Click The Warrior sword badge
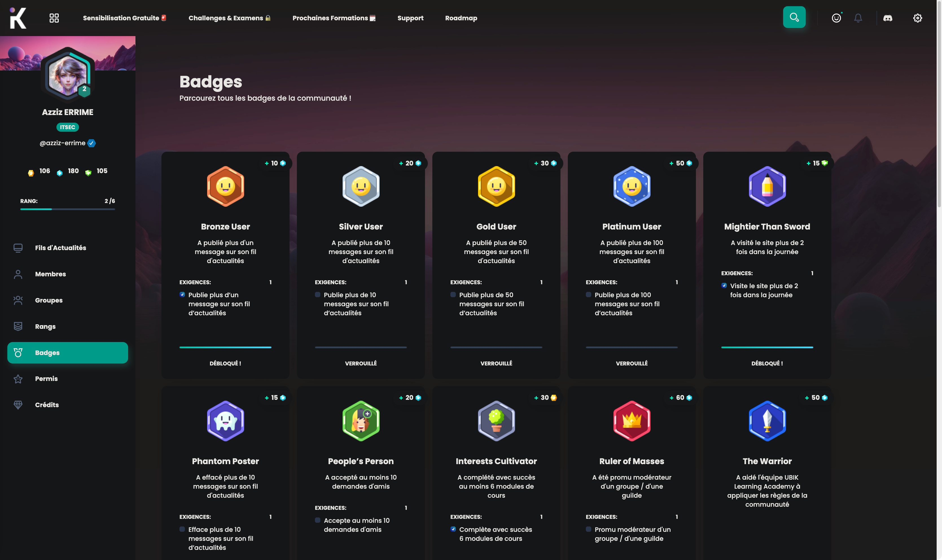942x560 pixels. (767, 421)
